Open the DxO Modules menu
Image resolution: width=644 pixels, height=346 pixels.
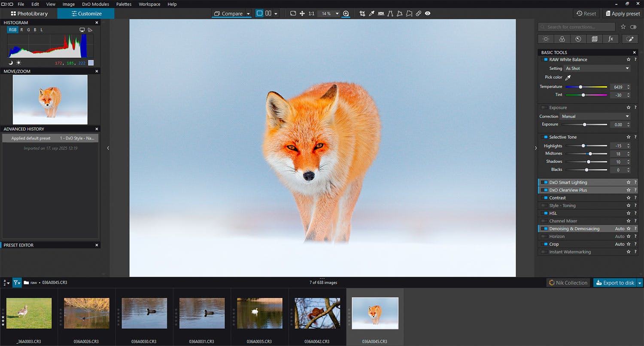click(95, 4)
